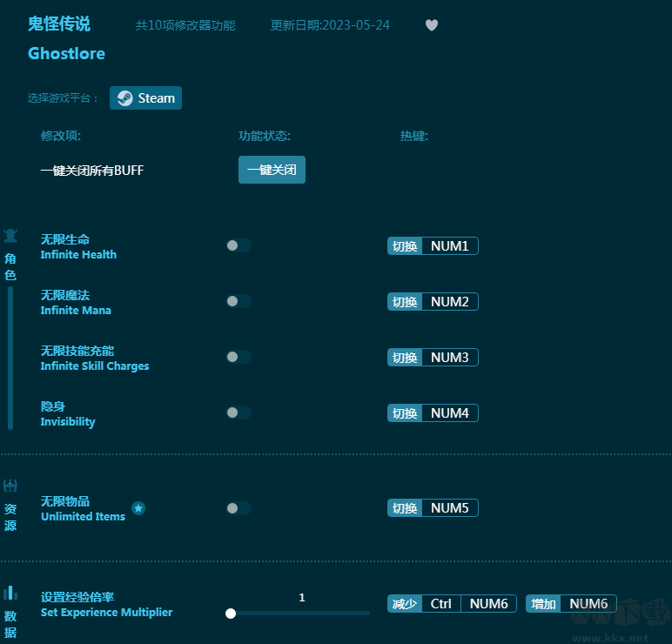Viewport: 672px width, 644px height.
Task: Click the Experience Multiplier slider handle
Action: (231, 614)
